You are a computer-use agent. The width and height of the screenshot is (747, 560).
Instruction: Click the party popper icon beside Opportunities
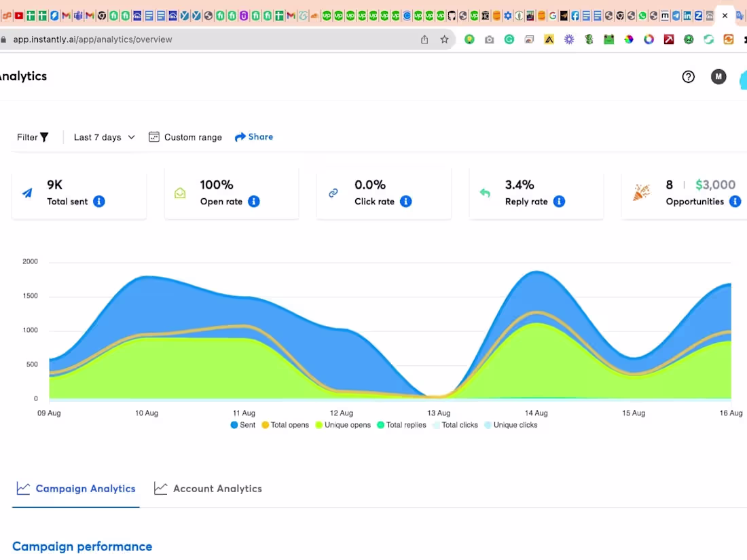(x=641, y=193)
